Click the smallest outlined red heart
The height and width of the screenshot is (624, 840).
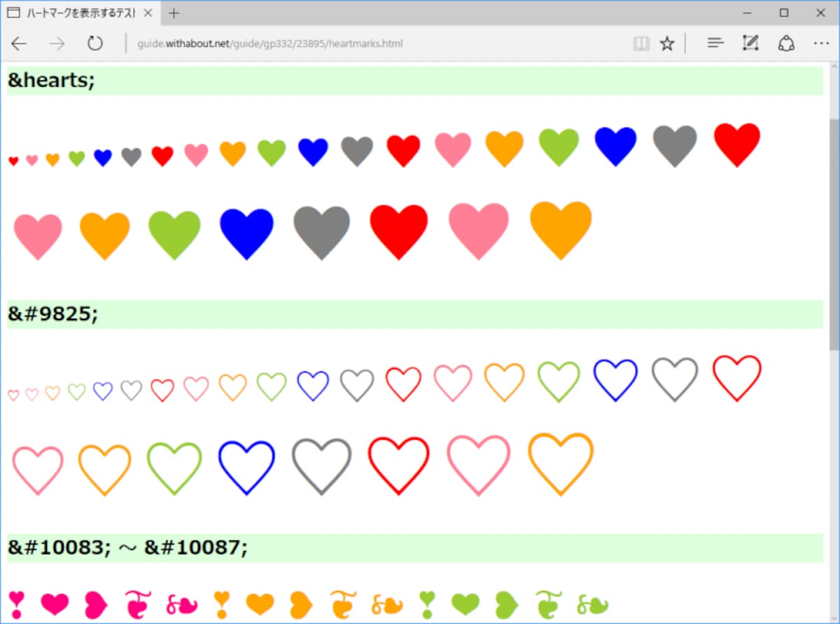click(13, 396)
